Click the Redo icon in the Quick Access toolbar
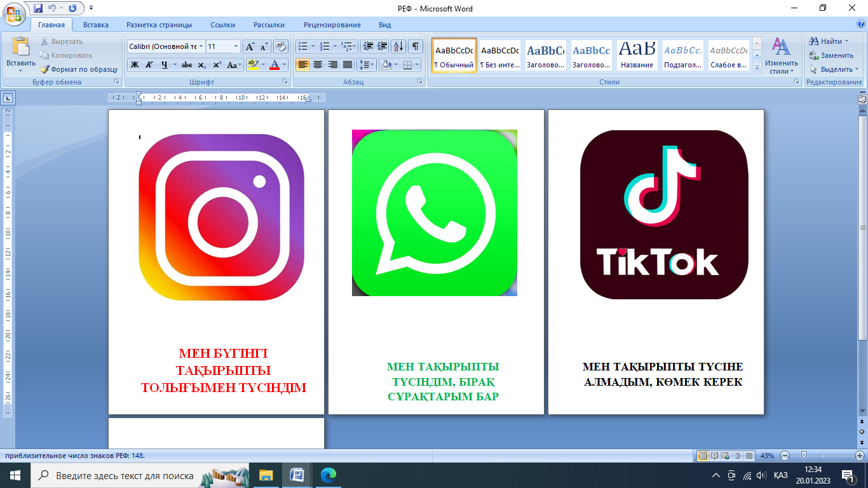868x488 pixels. (x=72, y=8)
